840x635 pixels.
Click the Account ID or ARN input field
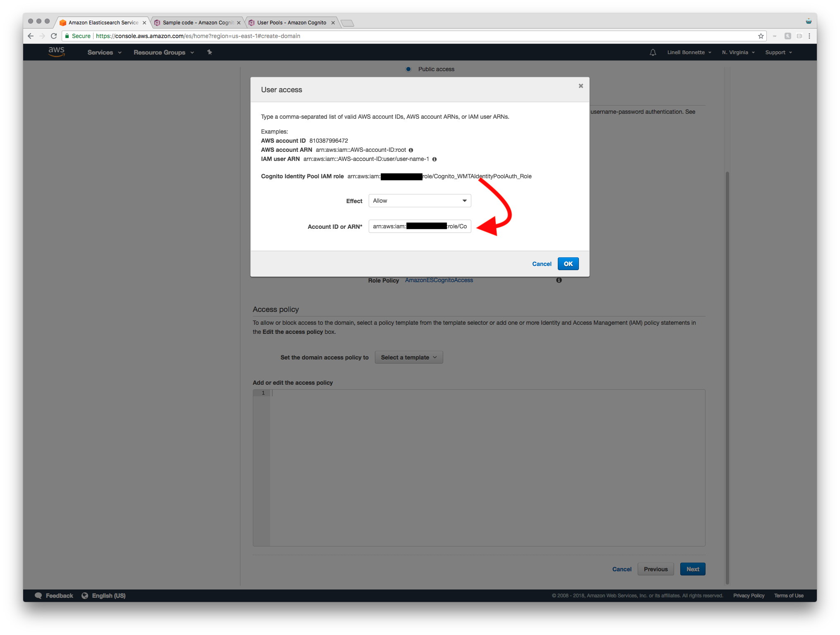(420, 226)
